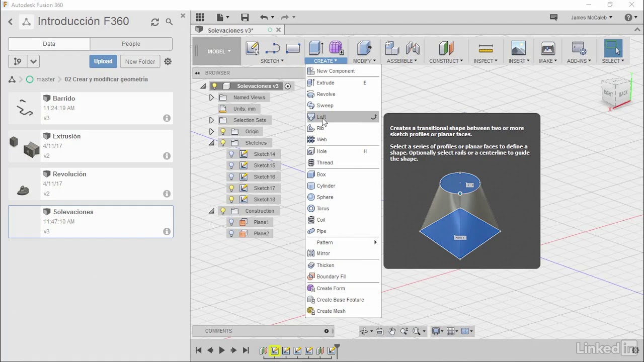The height and width of the screenshot is (362, 644).
Task: Open the James McCaleb account dropdown
Action: pyautogui.click(x=592, y=18)
